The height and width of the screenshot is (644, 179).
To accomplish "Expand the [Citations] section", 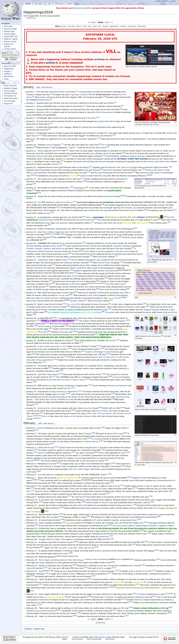I will [100, 623].
